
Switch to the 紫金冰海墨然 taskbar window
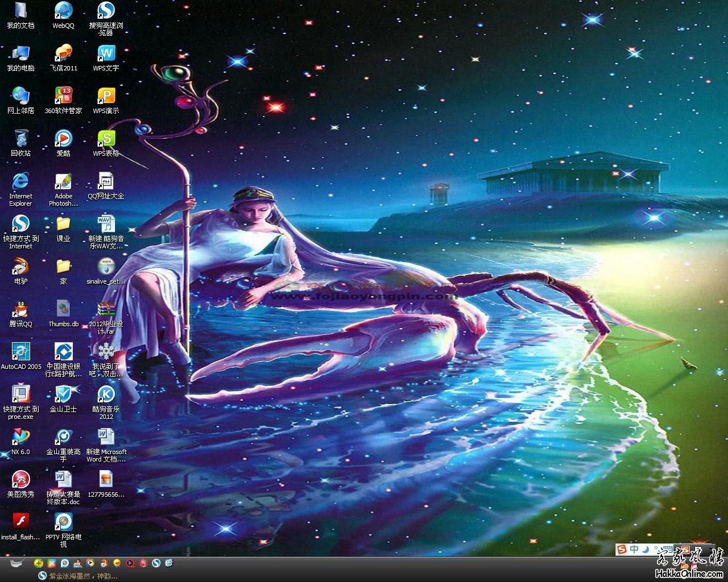click(78, 576)
